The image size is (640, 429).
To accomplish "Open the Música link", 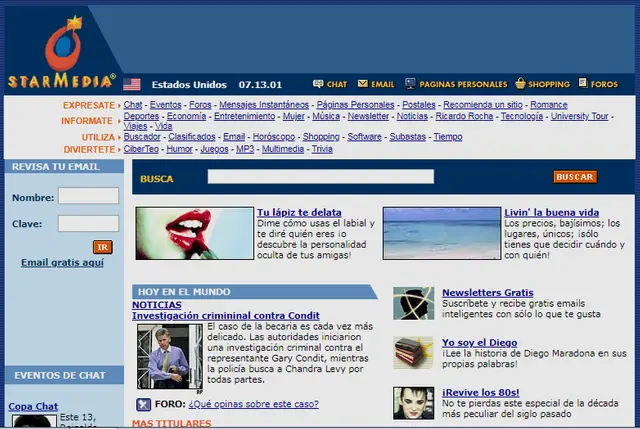I will point(326,116).
